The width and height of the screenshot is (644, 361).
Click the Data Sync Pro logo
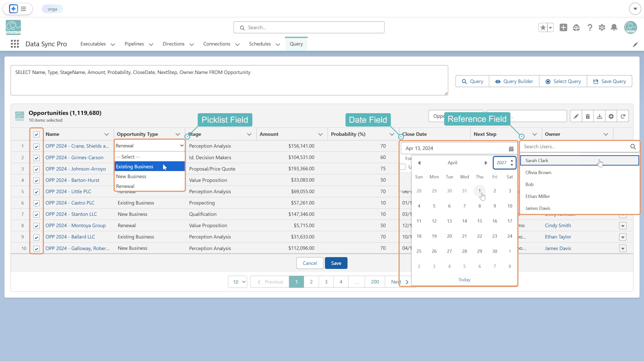tap(13, 27)
